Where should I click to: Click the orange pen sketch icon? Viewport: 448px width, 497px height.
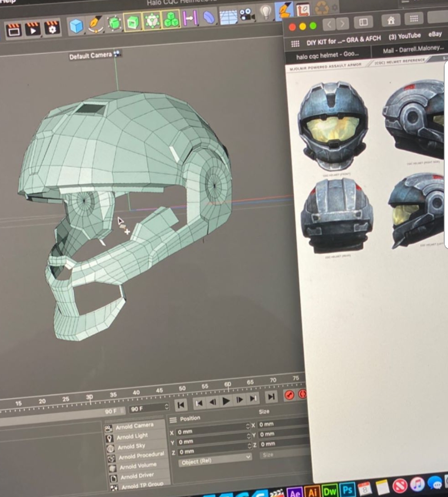pos(284,10)
